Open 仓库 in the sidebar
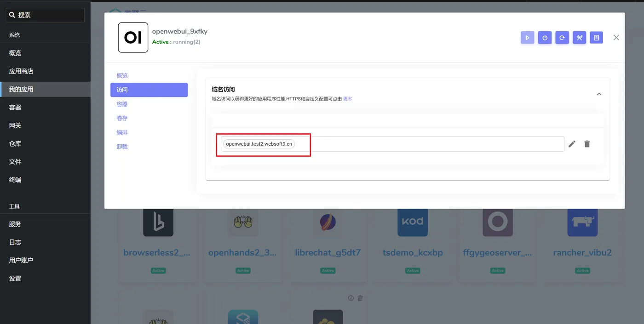 click(45, 143)
